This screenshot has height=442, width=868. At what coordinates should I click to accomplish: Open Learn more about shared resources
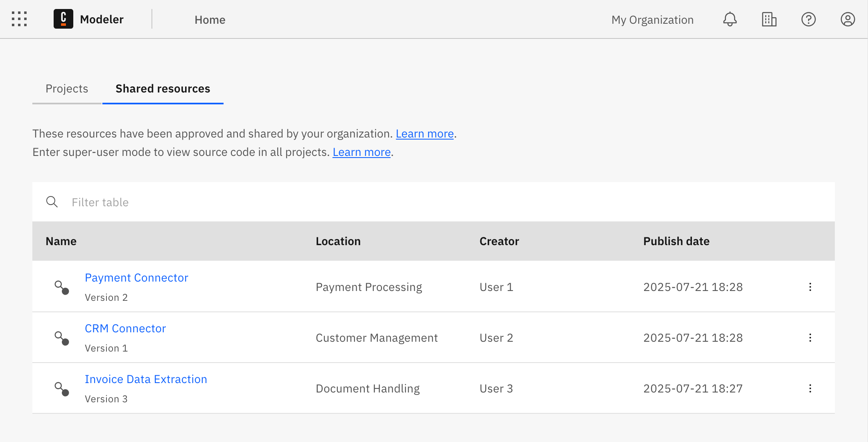(424, 133)
